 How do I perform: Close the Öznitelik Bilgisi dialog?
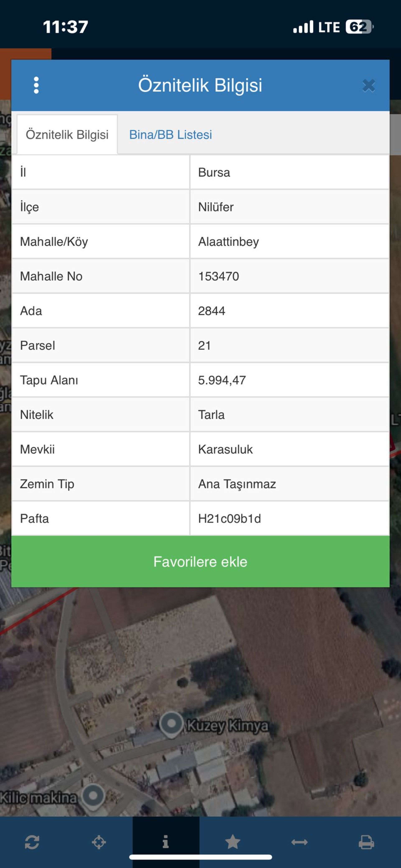click(369, 86)
